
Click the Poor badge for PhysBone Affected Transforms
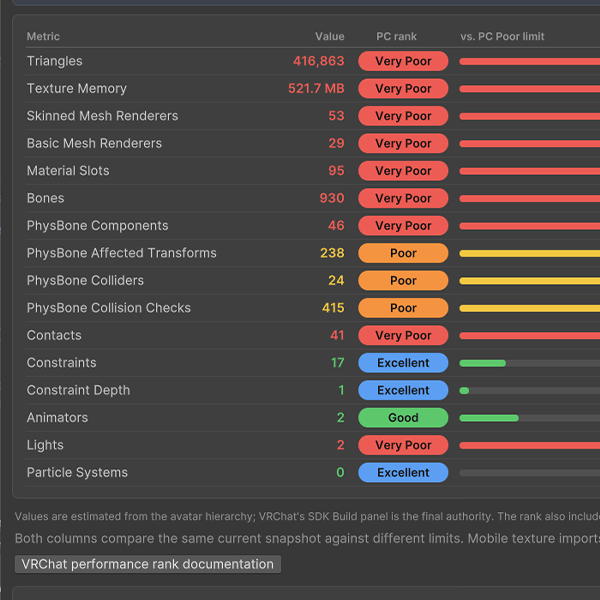(x=403, y=253)
